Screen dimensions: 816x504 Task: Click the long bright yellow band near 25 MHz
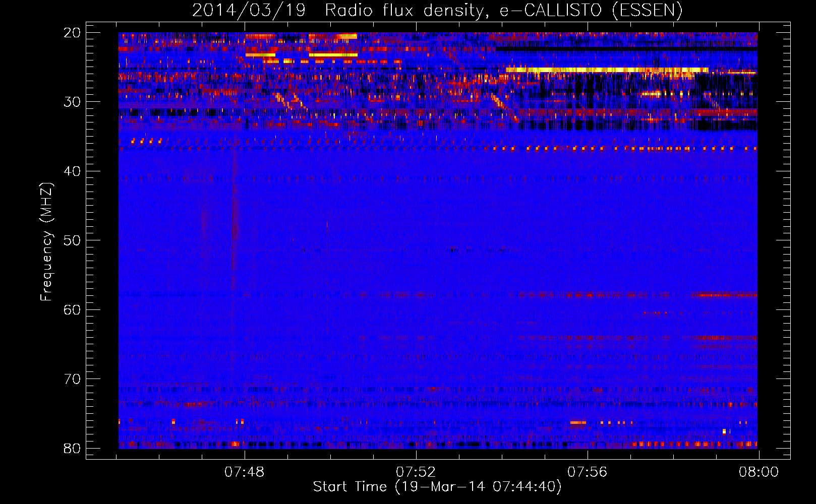607,70
